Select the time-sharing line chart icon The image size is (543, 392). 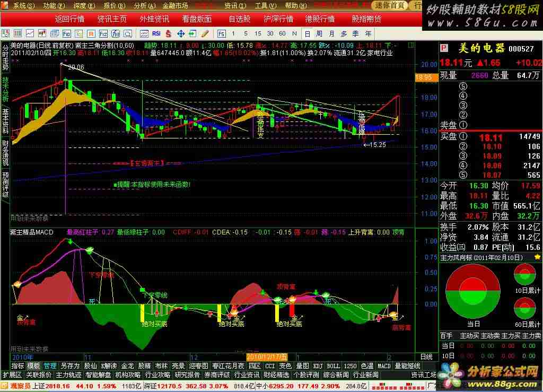coord(30,33)
